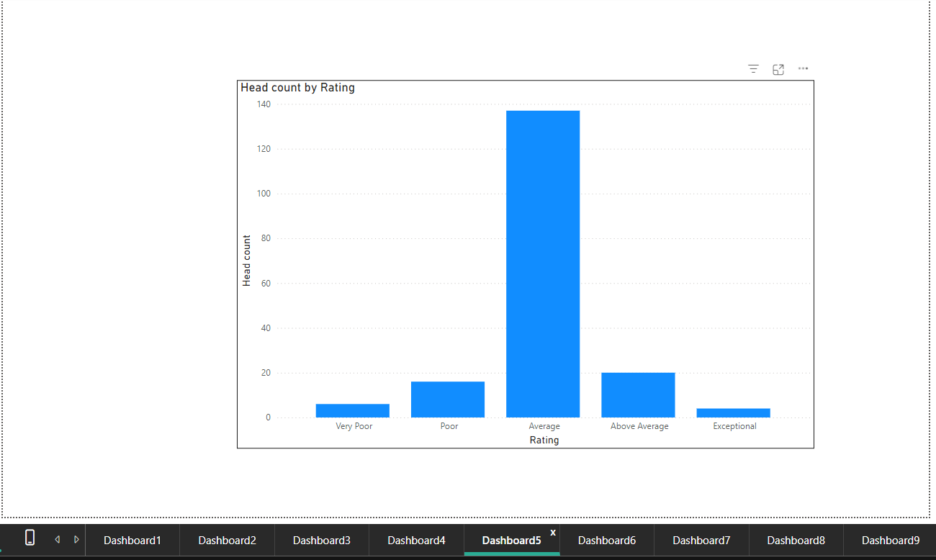
Task: Switch to the Dashboard9 tab
Action: coord(890,540)
